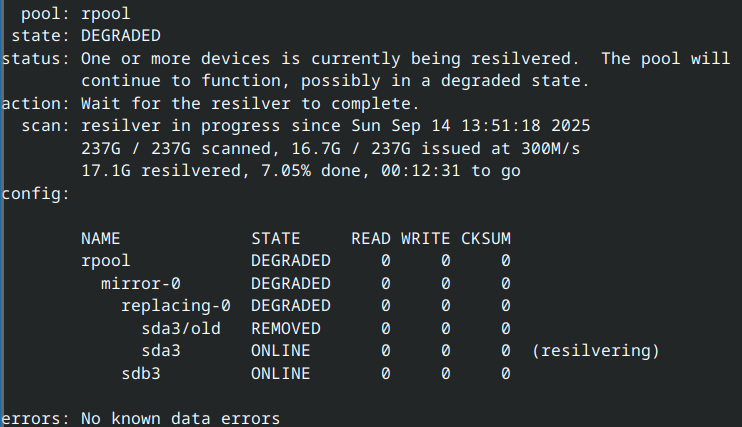Click the STATE column header
The height and width of the screenshot is (427, 742).
275,239
